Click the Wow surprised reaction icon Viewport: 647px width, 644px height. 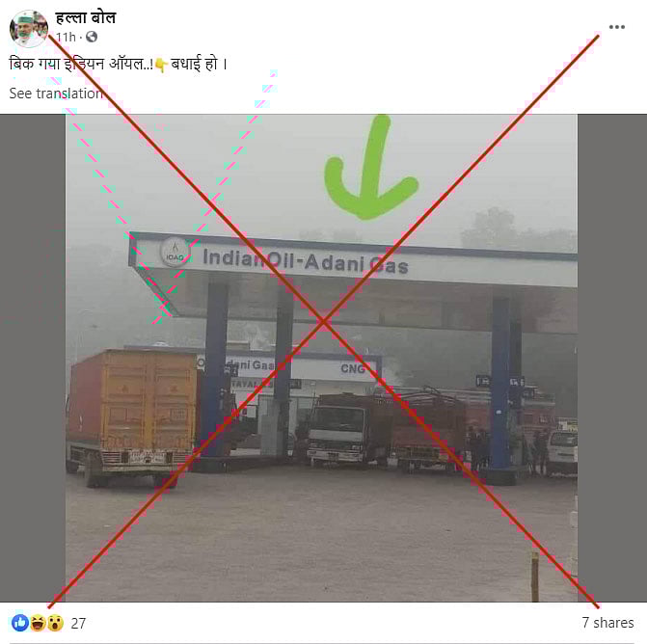(55, 623)
